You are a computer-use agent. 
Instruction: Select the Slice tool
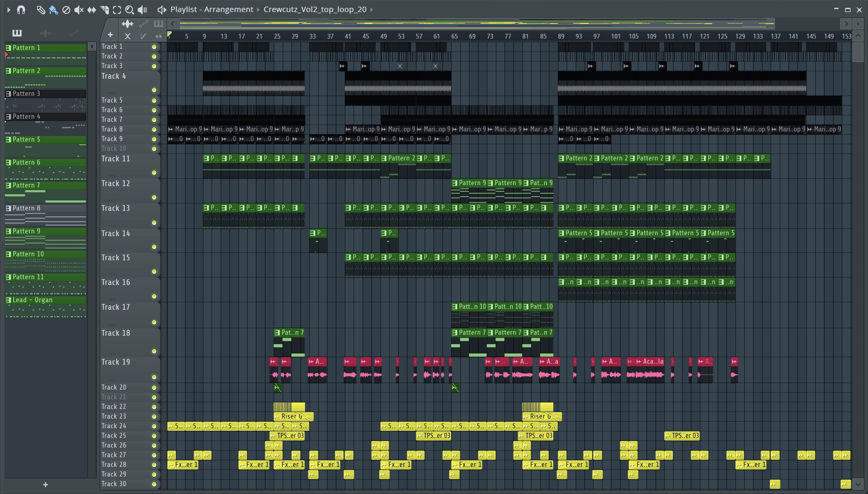click(x=104, y=10)
